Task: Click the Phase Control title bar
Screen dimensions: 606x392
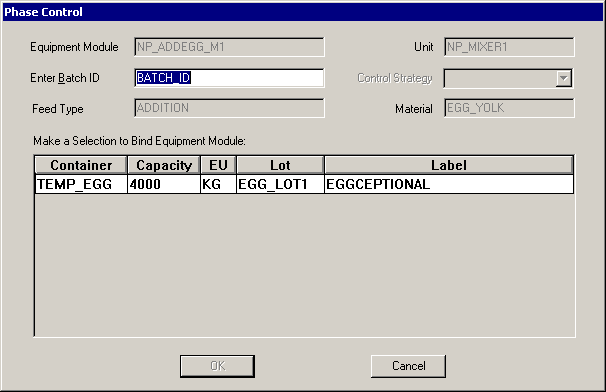Action: click(303, 12)
